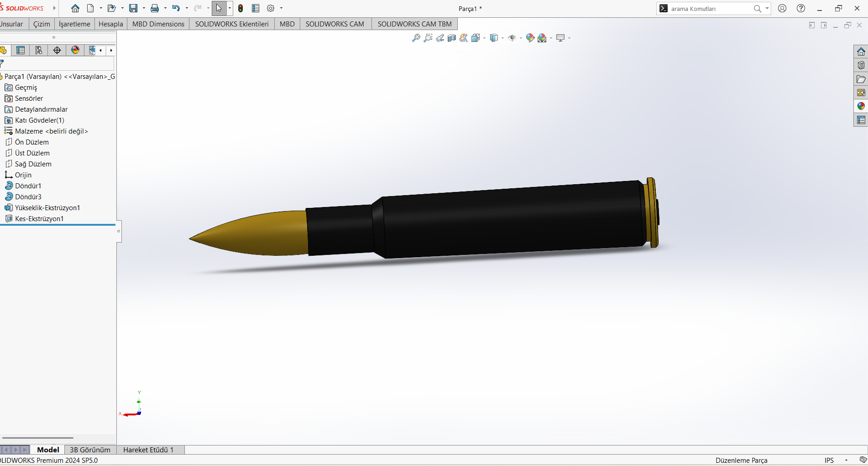
Task: Apply Scene using the checkered ball icon
Action: click(x=542, y=38)
